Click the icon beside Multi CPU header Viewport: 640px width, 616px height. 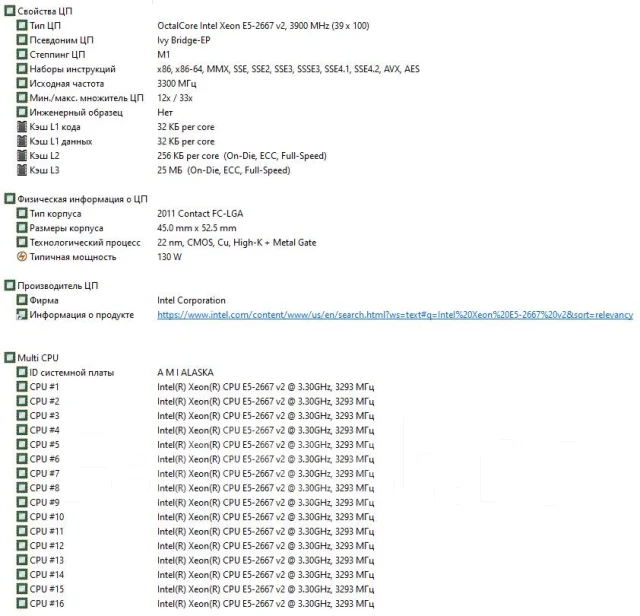point(9,358)
